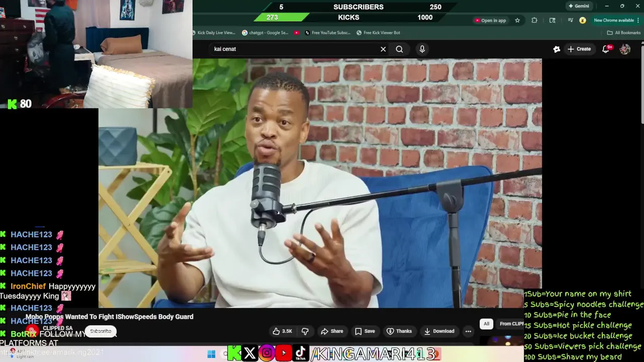This screenshot has width=644, height=362.
Task: Bookmark this page with the star icon
Action: (517, 21)
